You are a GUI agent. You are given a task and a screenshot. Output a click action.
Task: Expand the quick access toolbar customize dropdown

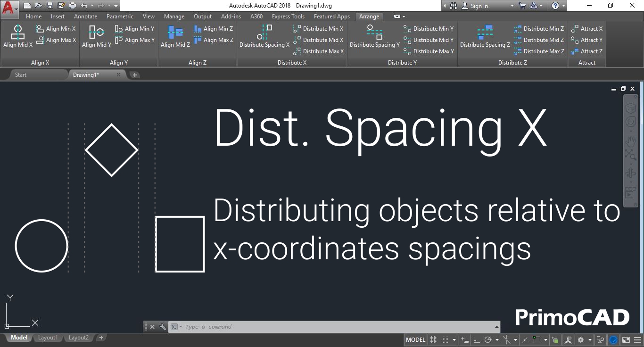pyautogui.click(x=116, y=6)
